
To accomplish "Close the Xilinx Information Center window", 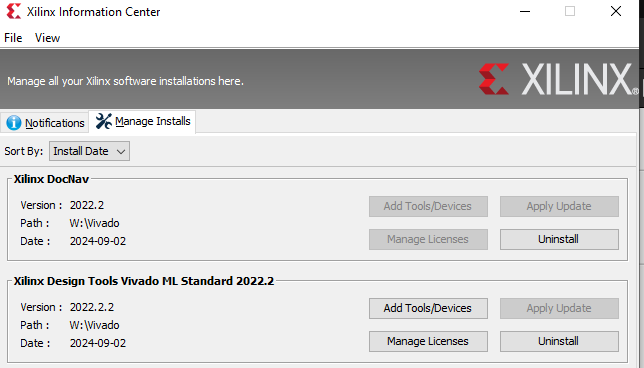I will 616,12.
